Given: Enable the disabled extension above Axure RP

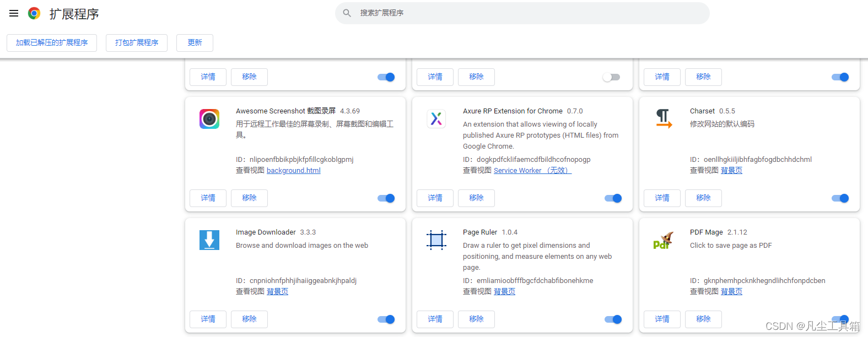Looking at the screenshot, I should click(x=611, y=77).
